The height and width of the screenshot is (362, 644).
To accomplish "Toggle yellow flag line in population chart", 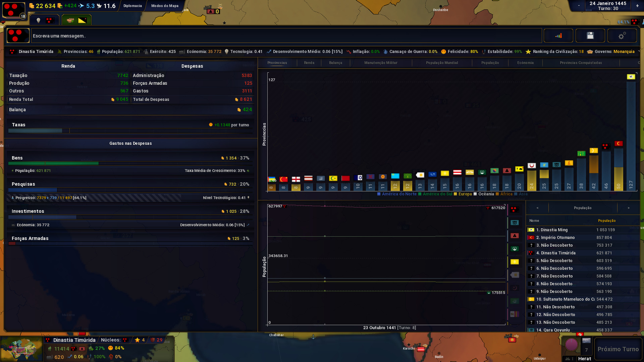I will coord(514,262).
